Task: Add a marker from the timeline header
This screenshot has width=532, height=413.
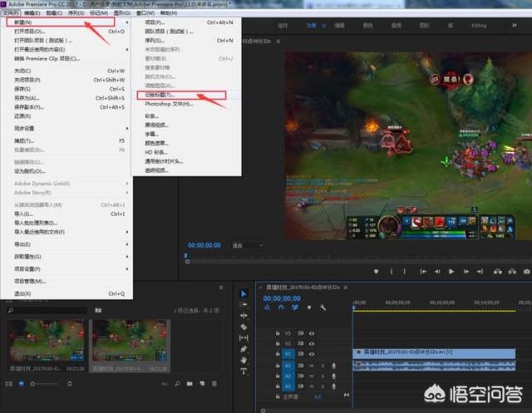Action: pos(309,307)
